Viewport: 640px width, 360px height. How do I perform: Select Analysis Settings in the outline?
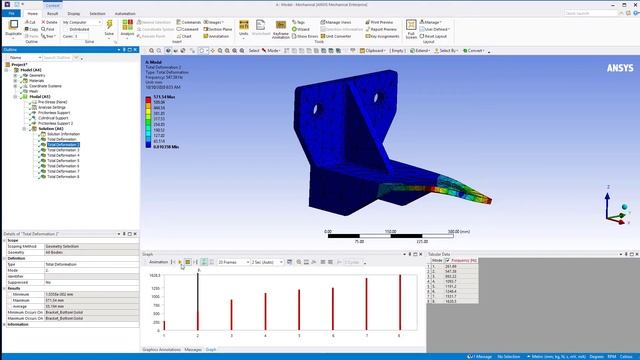coord(52,107)
